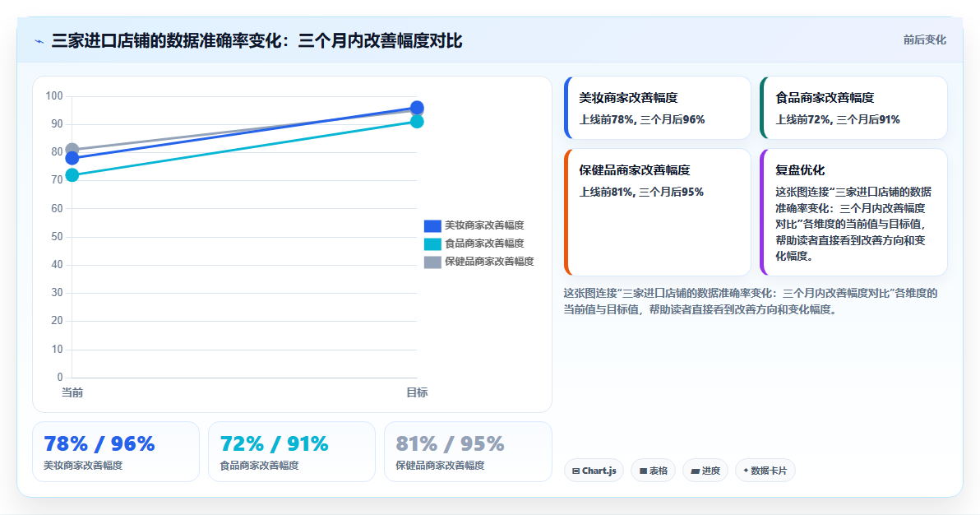This screenshot has height=515, width=980.
Task: Click the 上线前72%, 三个月后91% text
Action: click(838, 119)
